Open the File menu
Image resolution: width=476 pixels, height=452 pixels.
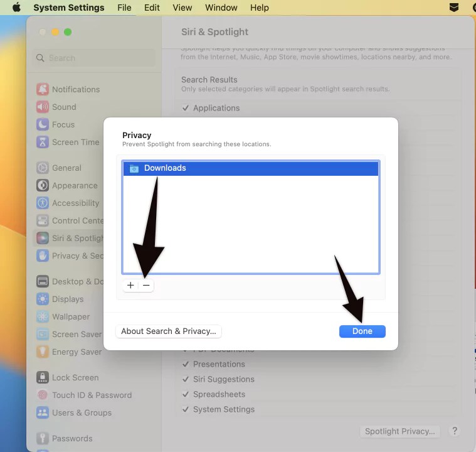124,8
